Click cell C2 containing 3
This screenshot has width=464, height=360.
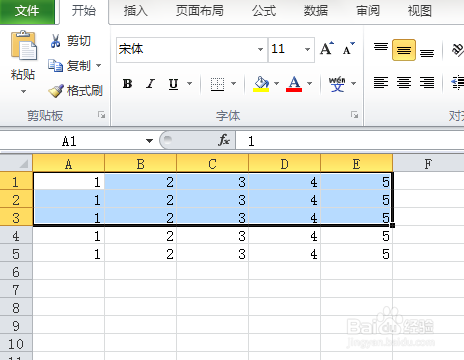point(213,200)
